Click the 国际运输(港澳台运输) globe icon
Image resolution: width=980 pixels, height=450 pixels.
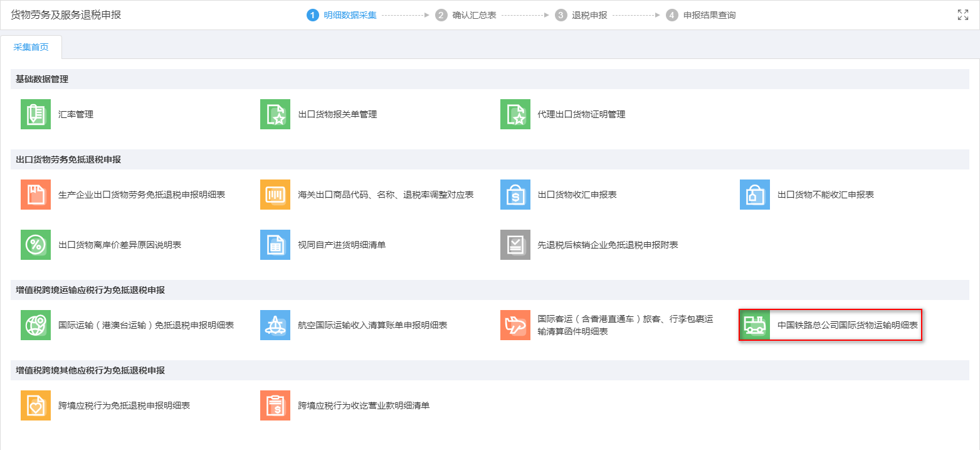[36, 325]
